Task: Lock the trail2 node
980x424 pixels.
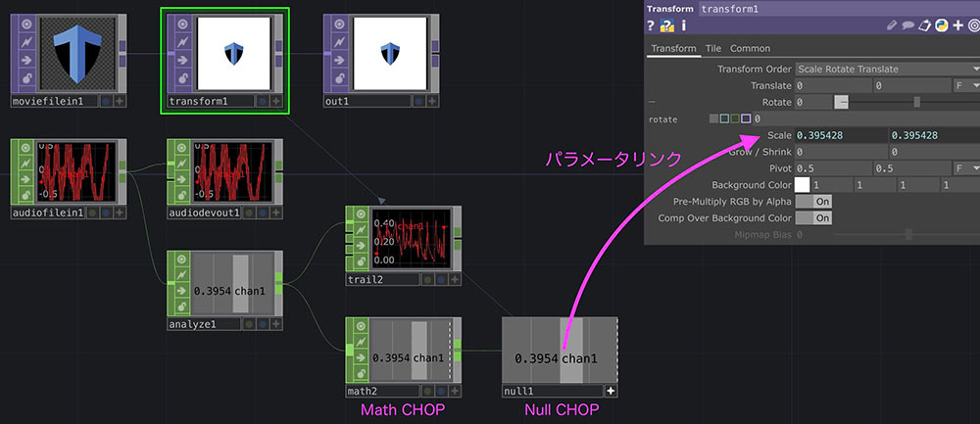Action: point(361,261)
